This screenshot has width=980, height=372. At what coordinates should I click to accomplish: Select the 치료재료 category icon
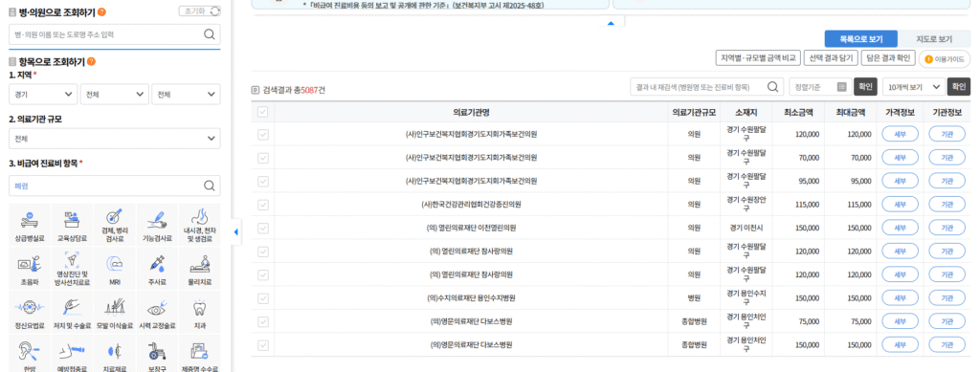click(x=115, y=353)
